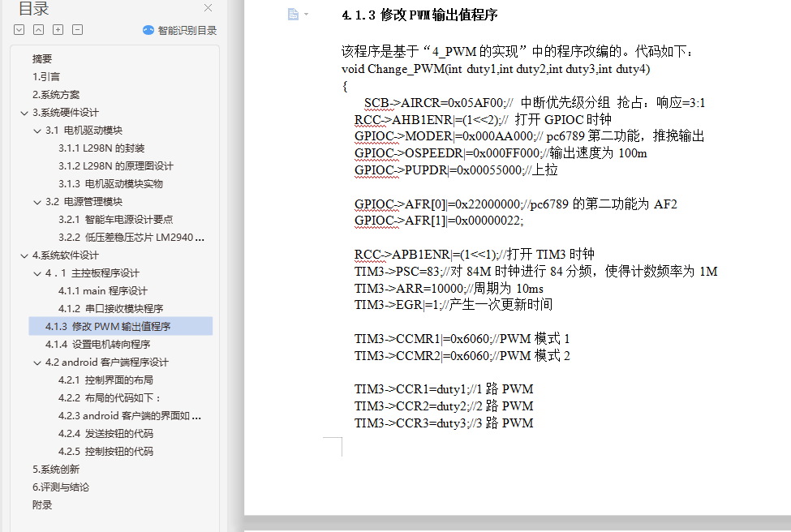Click the TIM3->EGR code line
Image resolution: width=791 pixels, height=532 pixels.
click(454, 305)
